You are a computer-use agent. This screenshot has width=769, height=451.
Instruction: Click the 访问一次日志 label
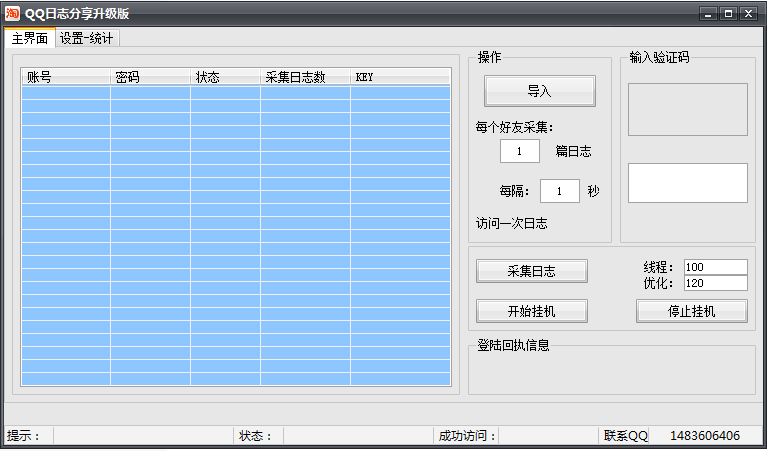coord(512,224)
